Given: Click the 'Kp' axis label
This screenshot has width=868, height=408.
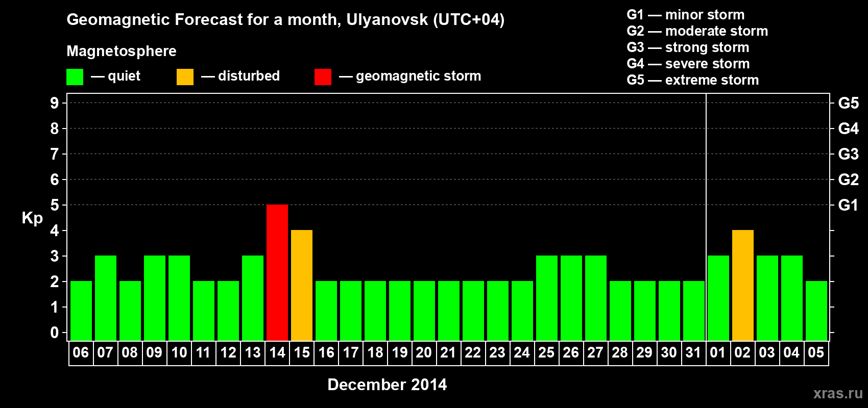Looking at the screenshot, I should coord(32,218).
